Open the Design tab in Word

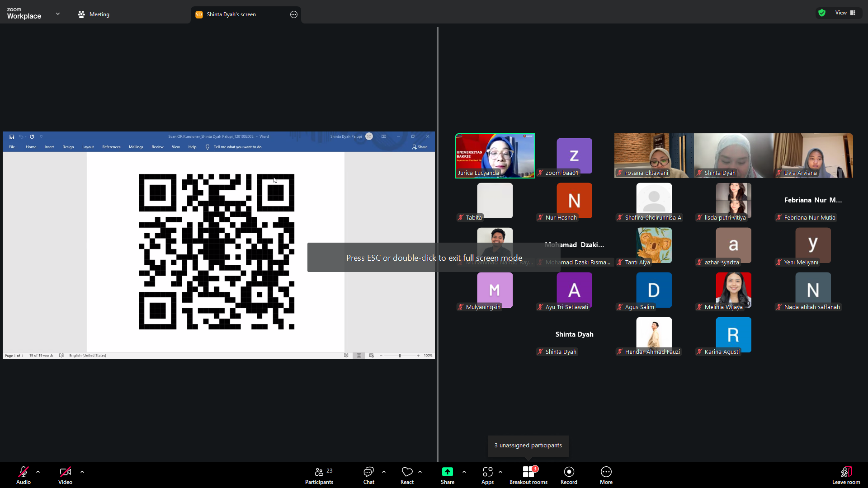[x=68, y=147]
